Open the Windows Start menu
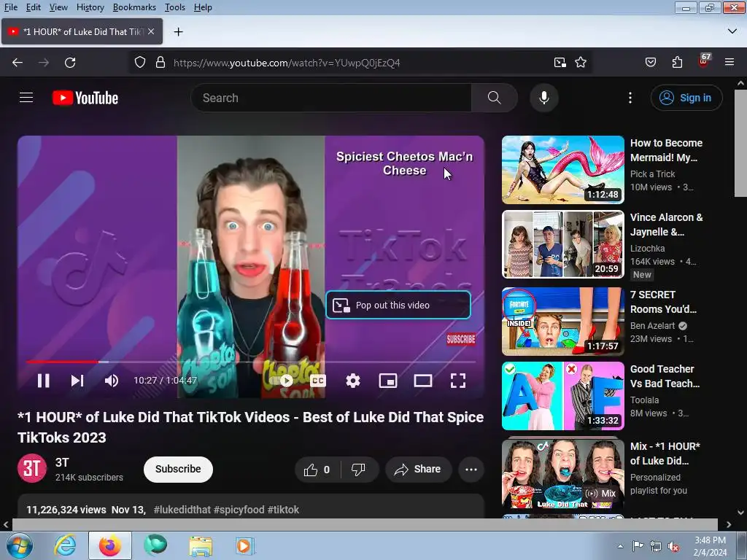This screenshot has height=560, width=747. 19,545
